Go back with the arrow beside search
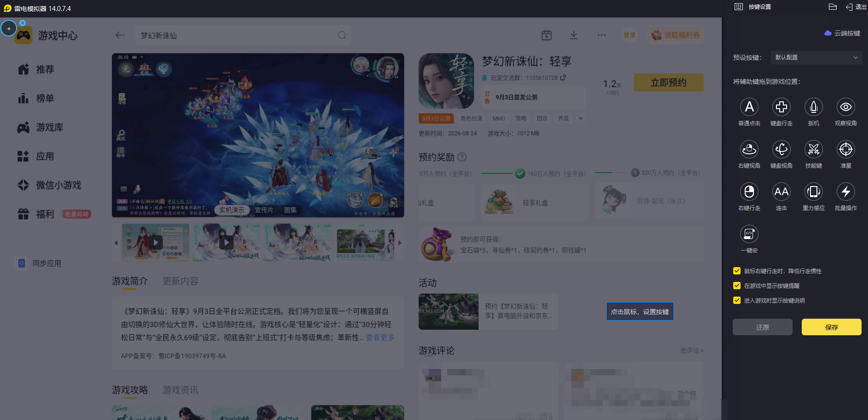The image size is (868, 420). tap(120, 35)
